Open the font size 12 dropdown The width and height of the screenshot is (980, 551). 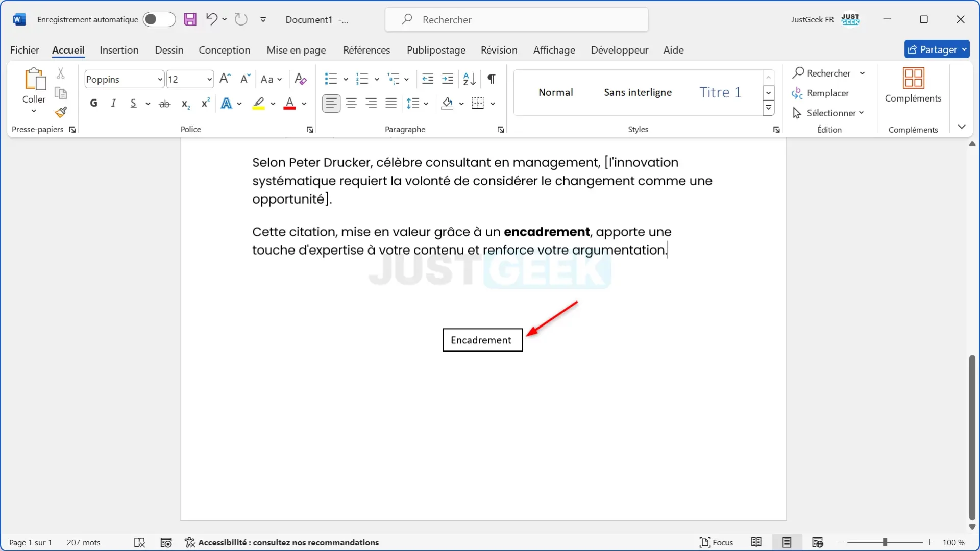click(209, 79)
